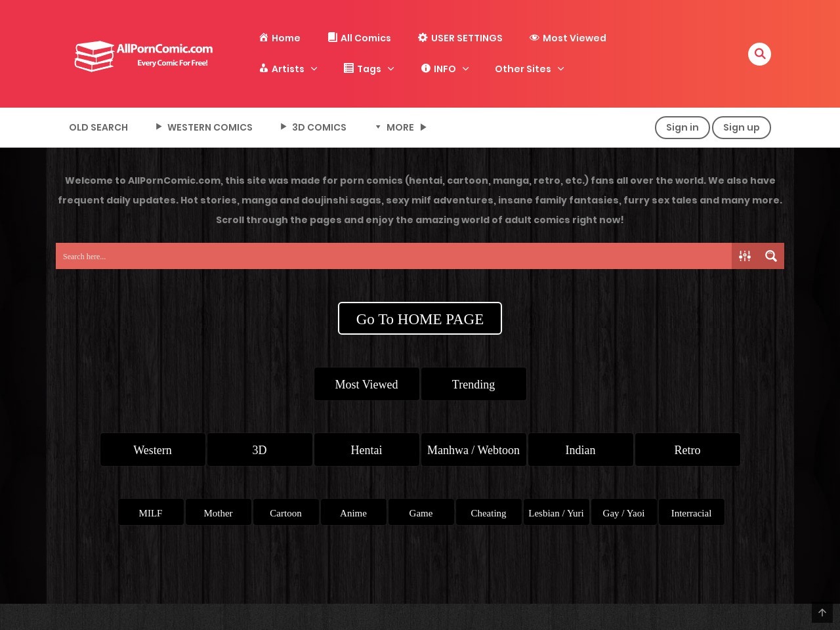Select the Retro category button
Image resolution: width=840 pixels, height=630 pixels.
(687, 450)
